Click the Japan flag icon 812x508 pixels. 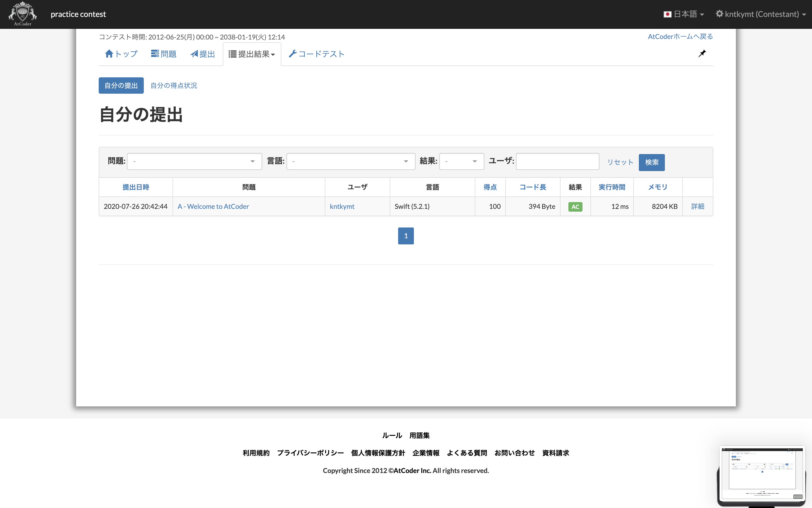coord(667,14)
